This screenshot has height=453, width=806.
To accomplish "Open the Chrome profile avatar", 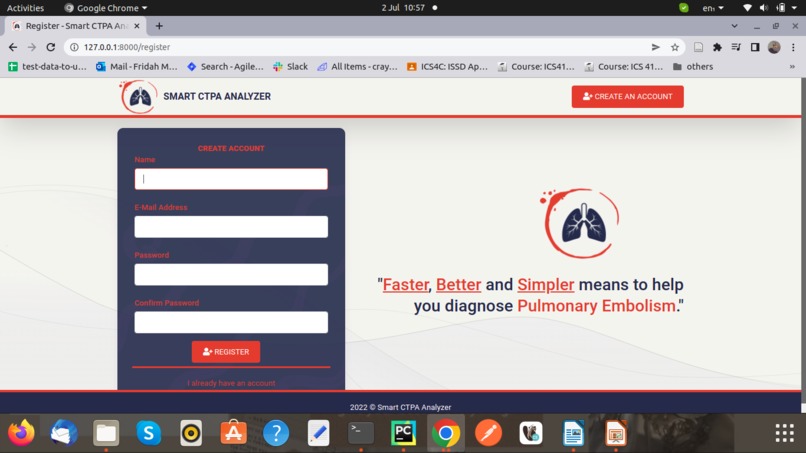I will coord(774,47).
